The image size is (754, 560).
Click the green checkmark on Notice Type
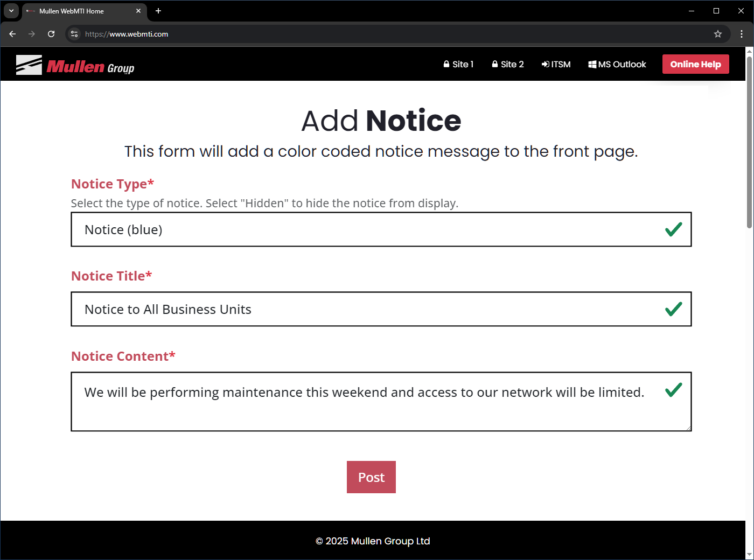click(x=673, y=229)
